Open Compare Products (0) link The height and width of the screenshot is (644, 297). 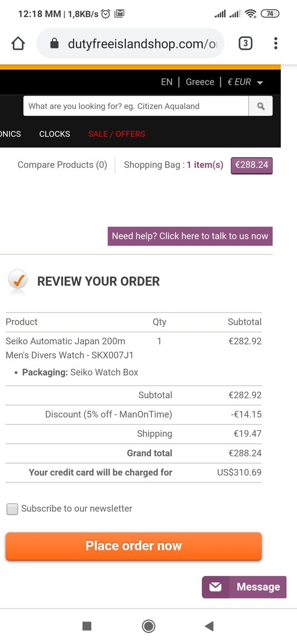click(x=62, y=165)
